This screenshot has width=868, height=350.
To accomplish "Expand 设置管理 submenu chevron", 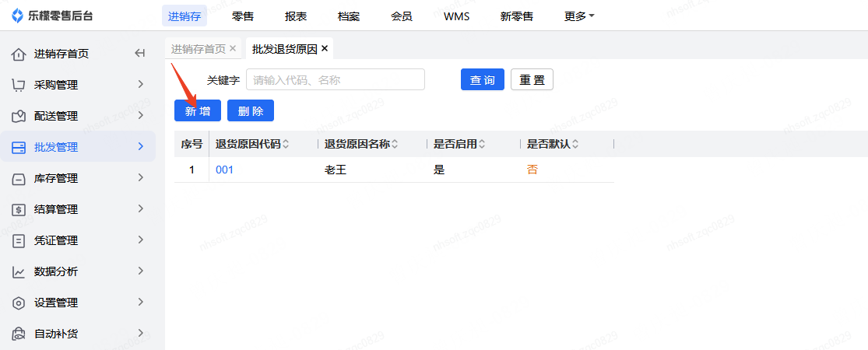I will (x=141, y=302).
